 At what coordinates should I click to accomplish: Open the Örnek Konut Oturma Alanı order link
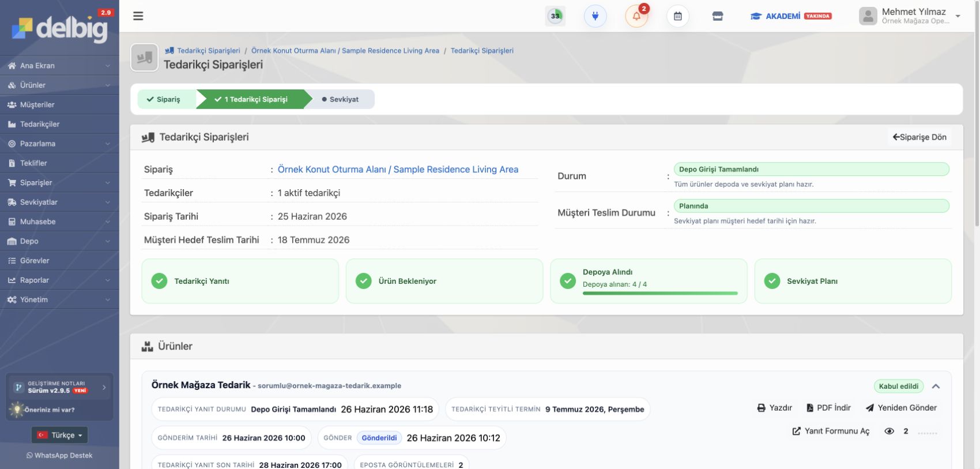coord(398,170)
